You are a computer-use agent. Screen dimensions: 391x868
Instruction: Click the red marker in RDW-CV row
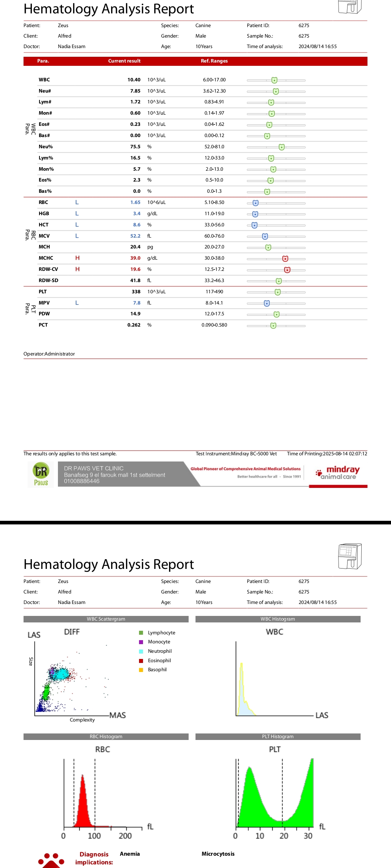coord(287,270)
